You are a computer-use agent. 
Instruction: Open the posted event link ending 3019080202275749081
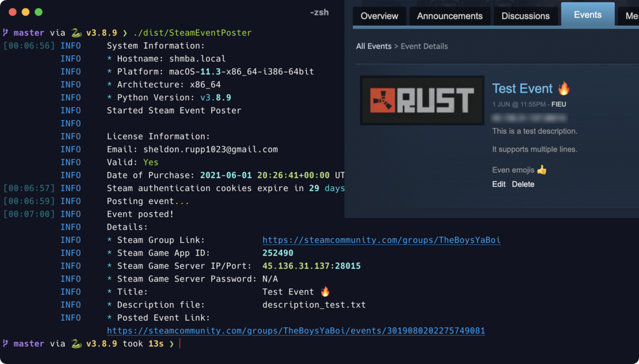tap(296, 330)
